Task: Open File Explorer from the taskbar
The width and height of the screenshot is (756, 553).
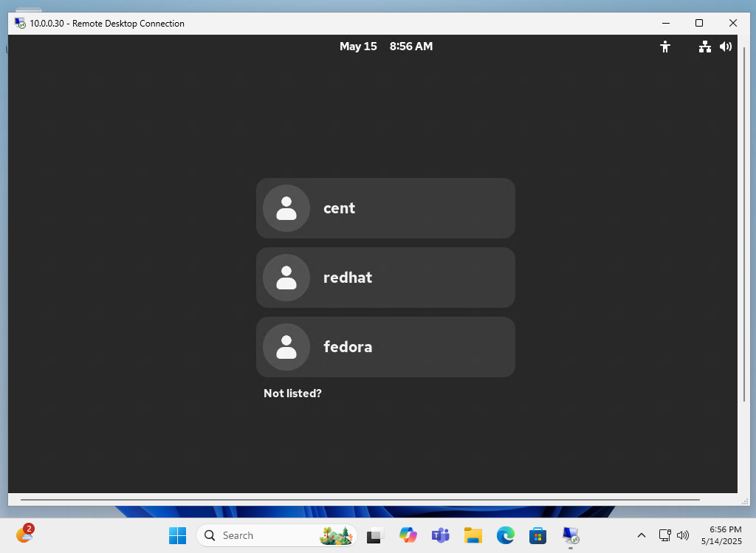Action: point(472,535)
